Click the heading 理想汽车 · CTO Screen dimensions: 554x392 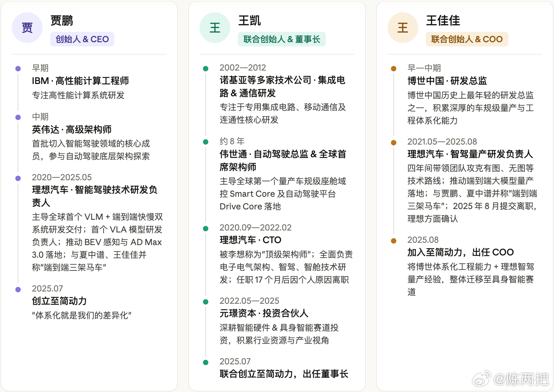pyautogui.click(x=251, y=240)
